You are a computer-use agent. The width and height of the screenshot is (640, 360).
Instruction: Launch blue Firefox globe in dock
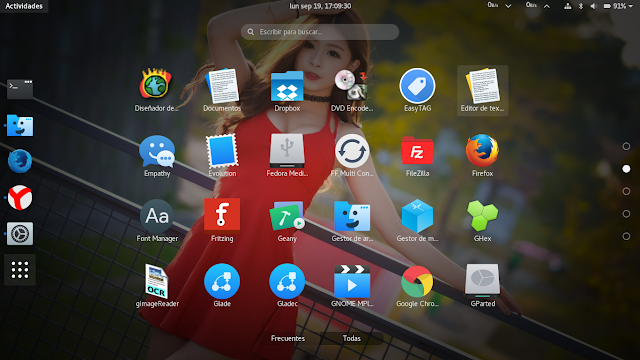click(20, 161)
